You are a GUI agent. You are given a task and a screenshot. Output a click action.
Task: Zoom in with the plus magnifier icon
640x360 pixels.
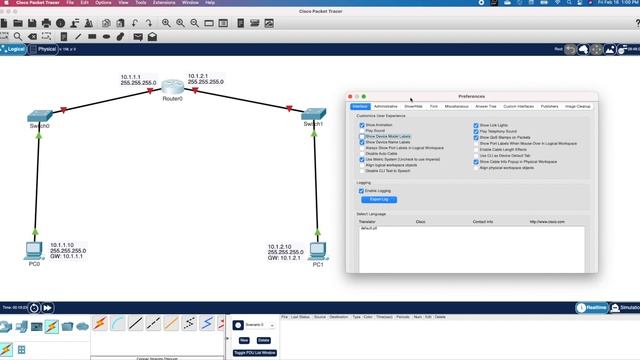(166, 23)
